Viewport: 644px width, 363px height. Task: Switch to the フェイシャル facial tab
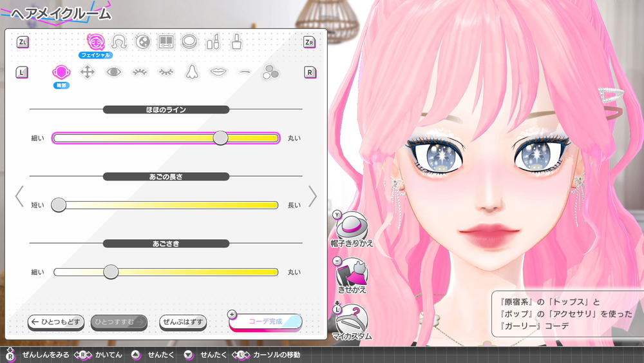click(x=95, y=43)
